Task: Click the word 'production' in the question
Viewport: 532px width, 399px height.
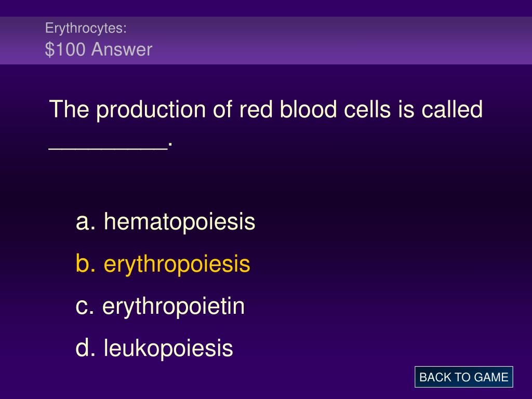Action: click(x=151, y=111)
